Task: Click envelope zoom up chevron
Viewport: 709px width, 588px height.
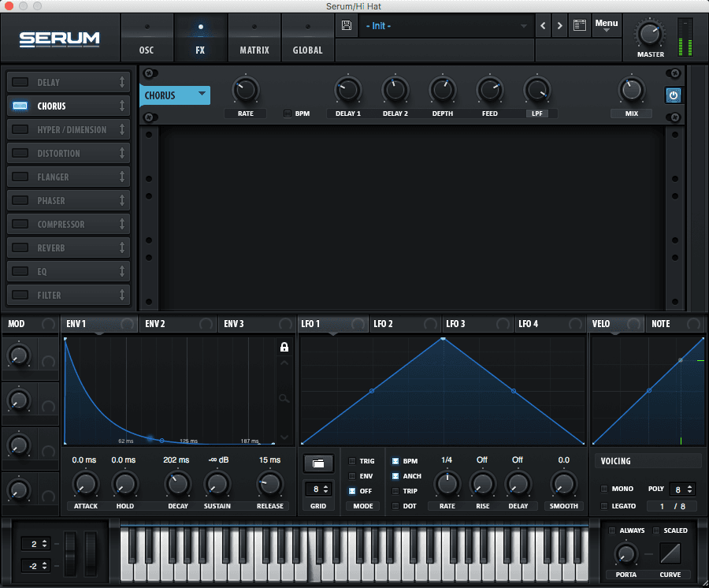Action: point(284,363)
